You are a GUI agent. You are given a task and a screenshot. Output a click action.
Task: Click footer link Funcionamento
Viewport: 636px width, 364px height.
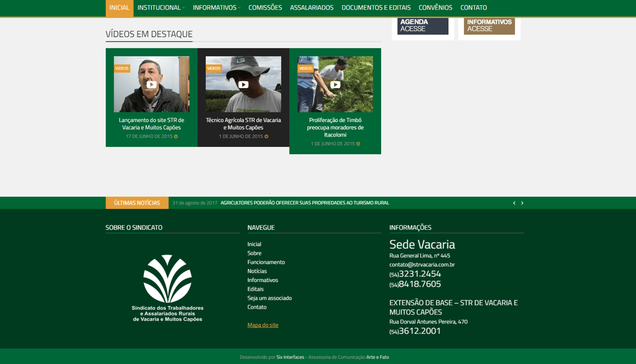266,262
